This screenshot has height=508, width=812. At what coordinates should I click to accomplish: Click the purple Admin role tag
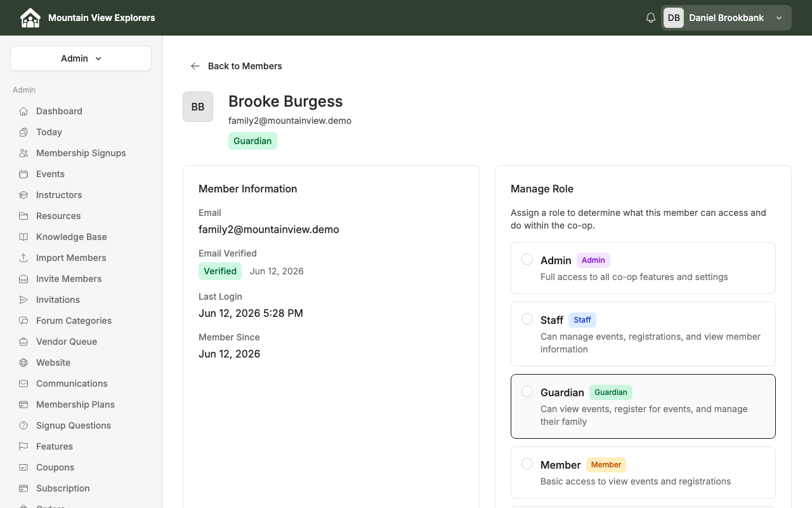[x=593, y=260]
